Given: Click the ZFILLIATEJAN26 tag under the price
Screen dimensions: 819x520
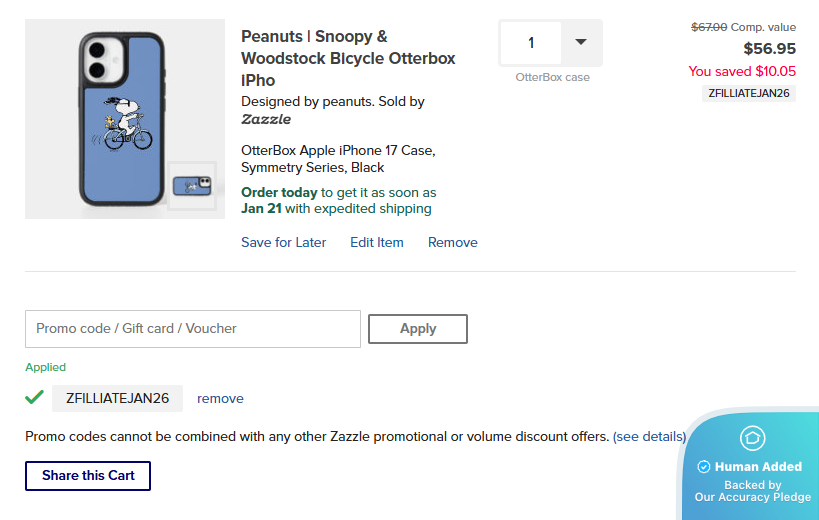Looking at the screenshot, I should (x=749, y=93).
